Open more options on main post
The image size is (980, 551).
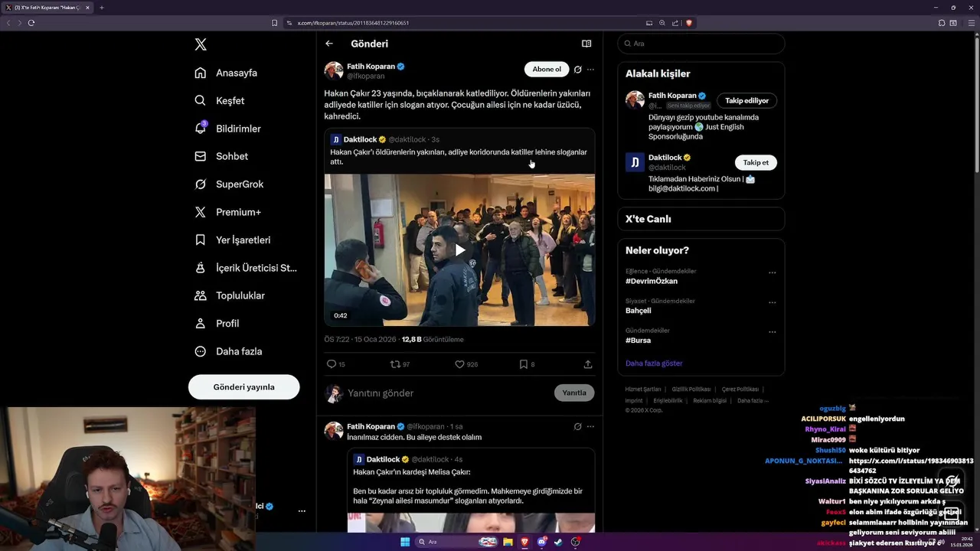[x=590, y=70]
